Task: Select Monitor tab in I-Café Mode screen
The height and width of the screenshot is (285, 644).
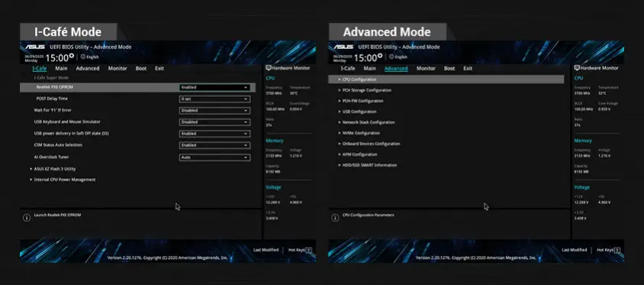Action: [x=118, y=69]
